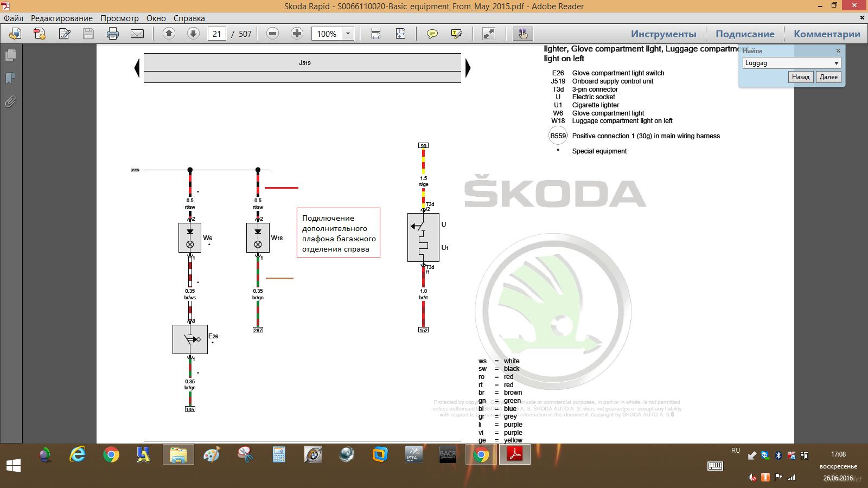
Task: Zoom out with the minus button
Action: pos(273,34)
